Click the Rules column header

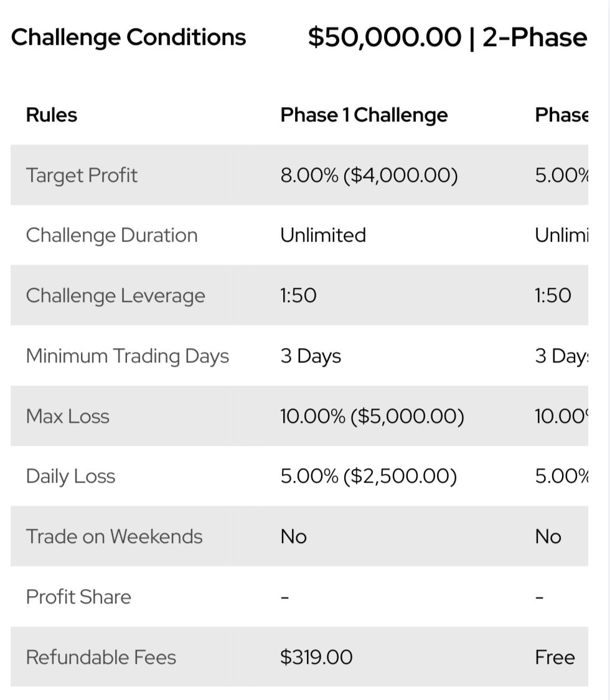[52, 115]
